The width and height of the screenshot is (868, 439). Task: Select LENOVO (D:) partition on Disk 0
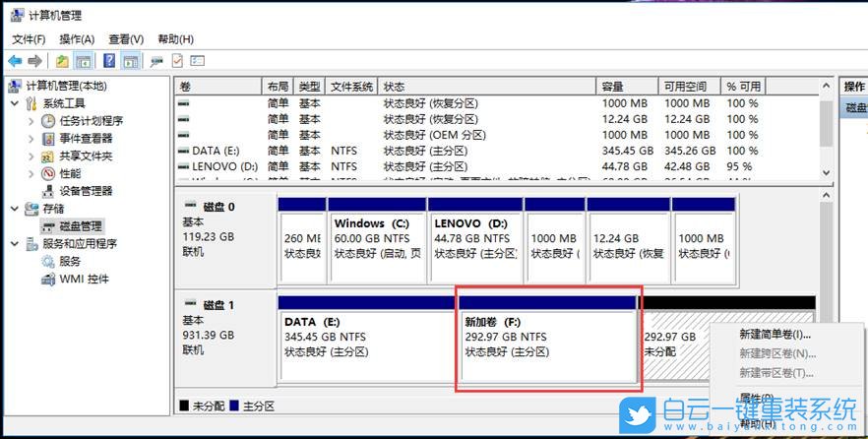(475, 241)
